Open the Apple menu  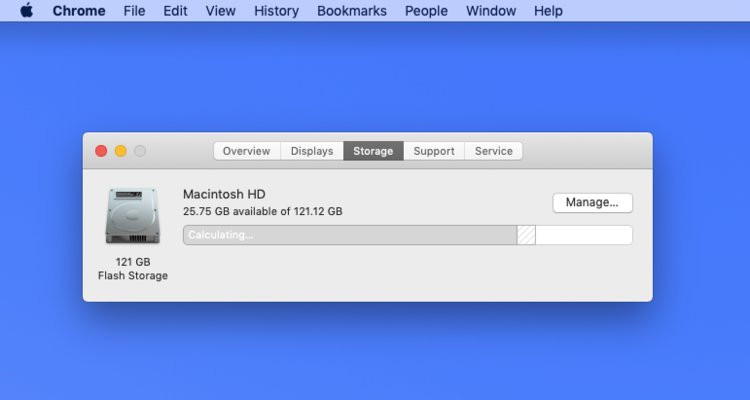[x=26, y=11]
